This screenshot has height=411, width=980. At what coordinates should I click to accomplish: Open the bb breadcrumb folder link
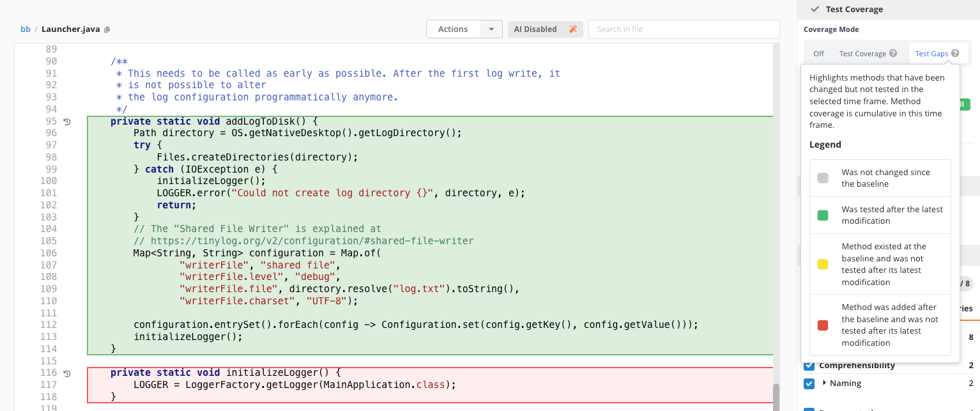coord(26,29)
